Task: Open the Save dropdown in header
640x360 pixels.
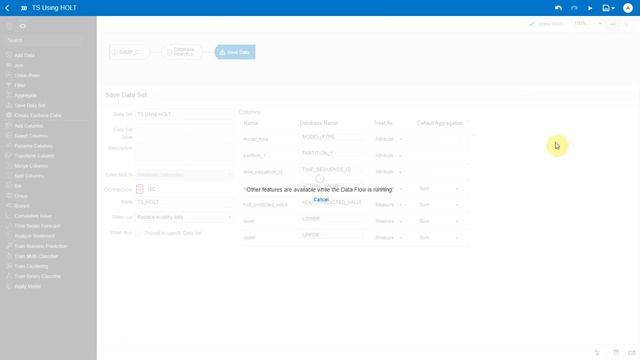Action: (x=609, y=8)
